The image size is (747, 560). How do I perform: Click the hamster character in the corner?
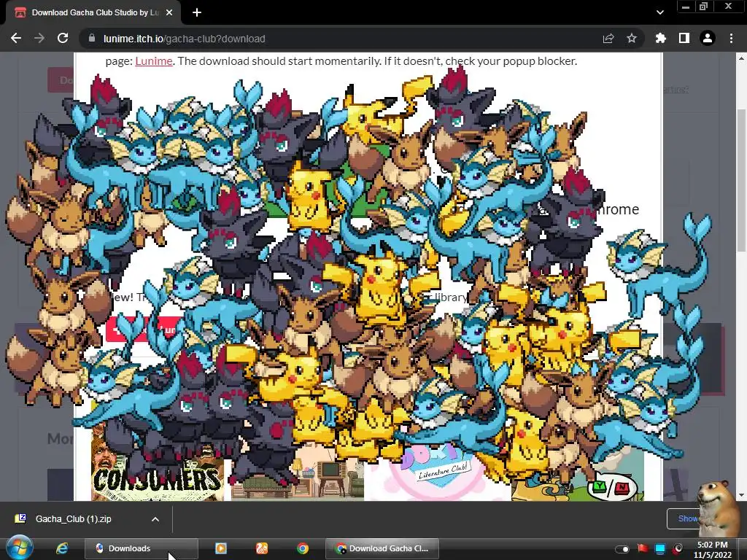click(717, 510)
